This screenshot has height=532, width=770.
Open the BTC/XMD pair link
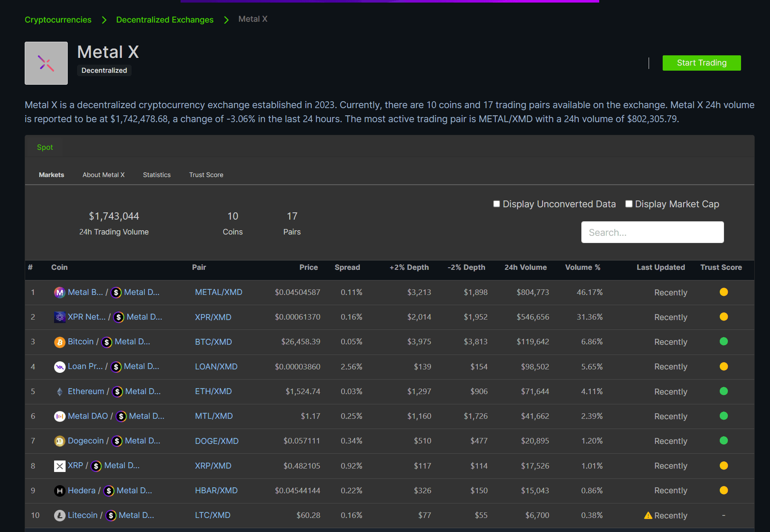point(213,342)
